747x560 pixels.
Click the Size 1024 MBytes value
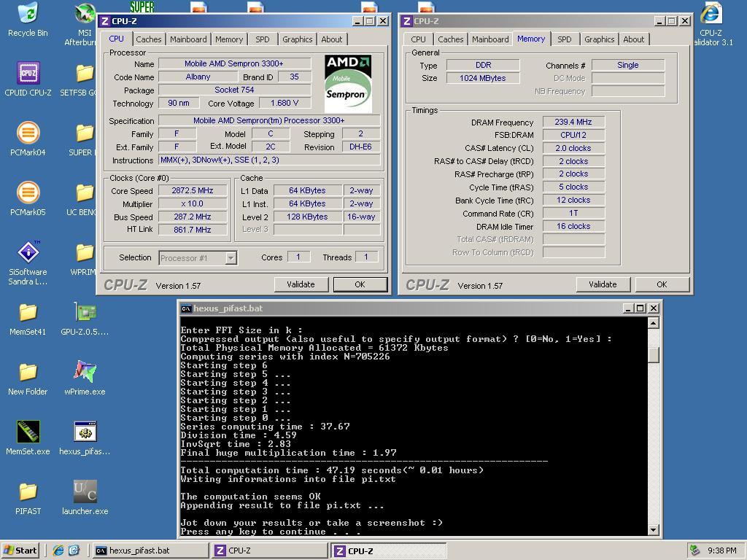(x=483, y=78)
